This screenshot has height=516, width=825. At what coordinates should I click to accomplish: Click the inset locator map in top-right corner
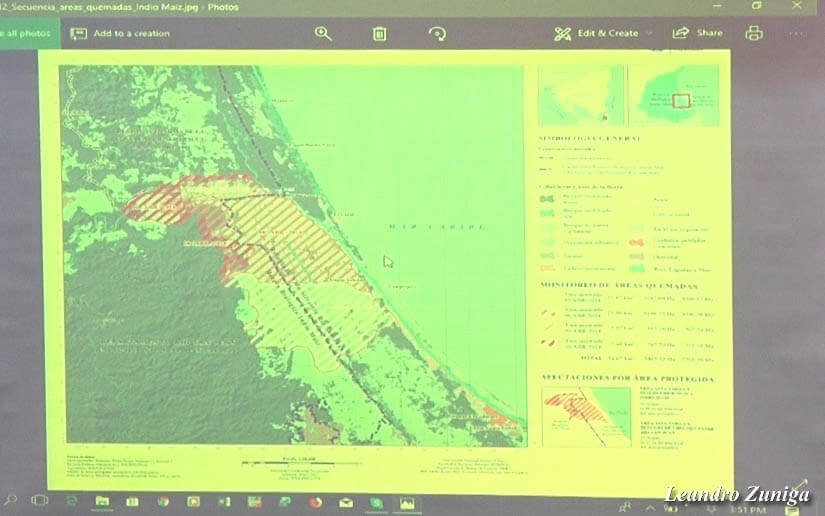pos(680,96)
